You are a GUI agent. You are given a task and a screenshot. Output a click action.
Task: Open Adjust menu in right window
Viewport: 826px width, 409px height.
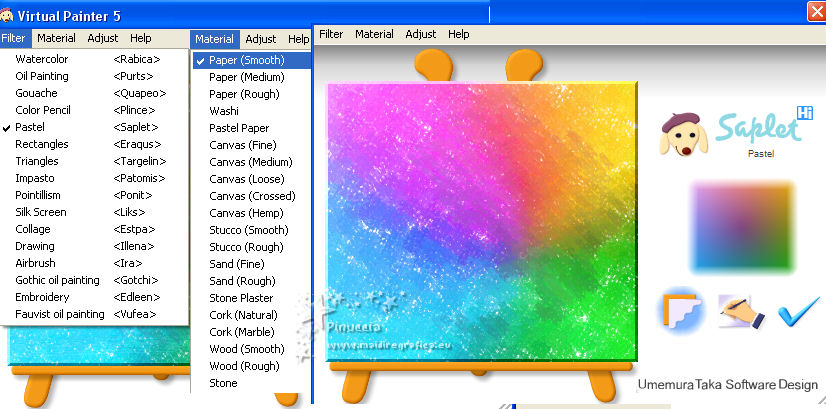click(421, 34)
